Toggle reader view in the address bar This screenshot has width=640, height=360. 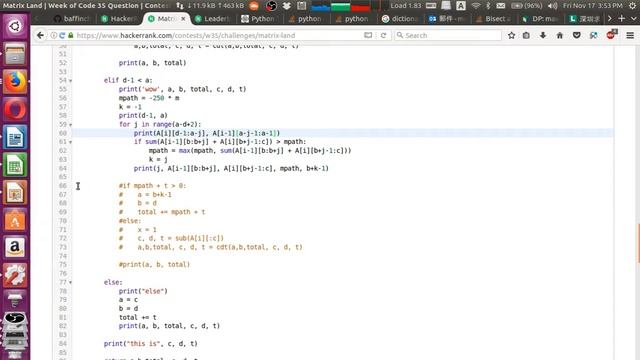coord(368,36)
